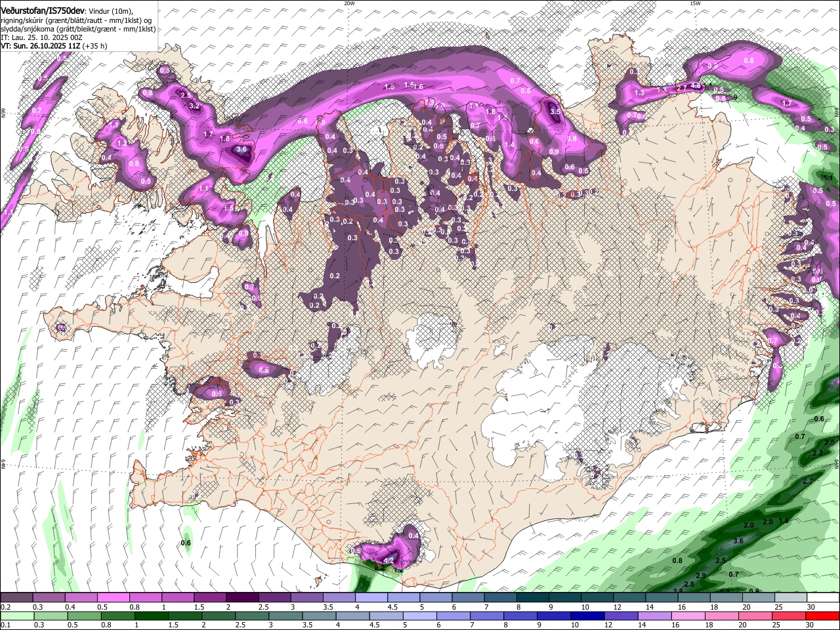Viewport: 840px width, 630px height.
Task: Pick rain legend swatch between 3 and 3.5
Action: coord(285,616)
